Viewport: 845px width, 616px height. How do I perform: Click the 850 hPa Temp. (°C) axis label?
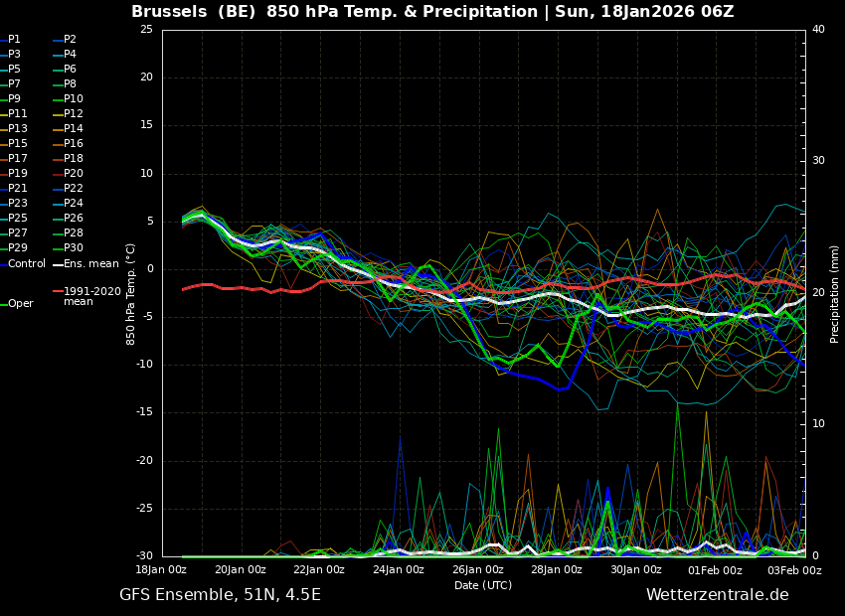(131, 294)
